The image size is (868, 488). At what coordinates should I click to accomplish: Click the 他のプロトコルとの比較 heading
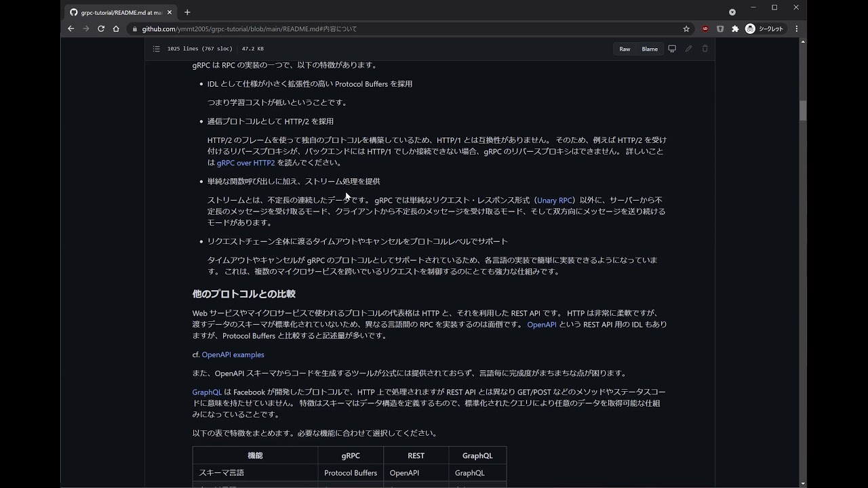point(244,294)
